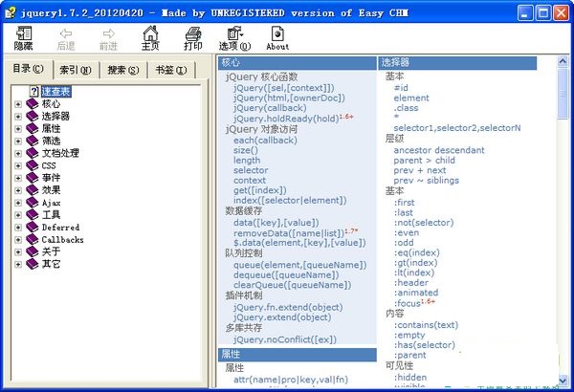Expand the CSS tree node

pos(18,165)
